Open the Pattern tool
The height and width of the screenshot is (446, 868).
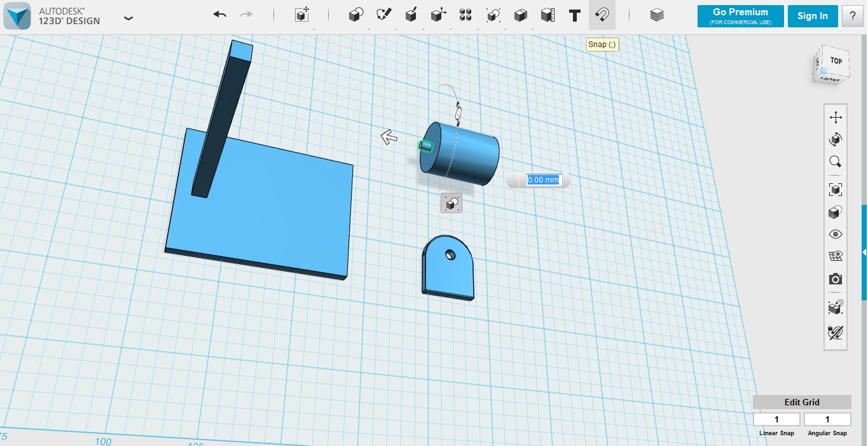point(465,15)
